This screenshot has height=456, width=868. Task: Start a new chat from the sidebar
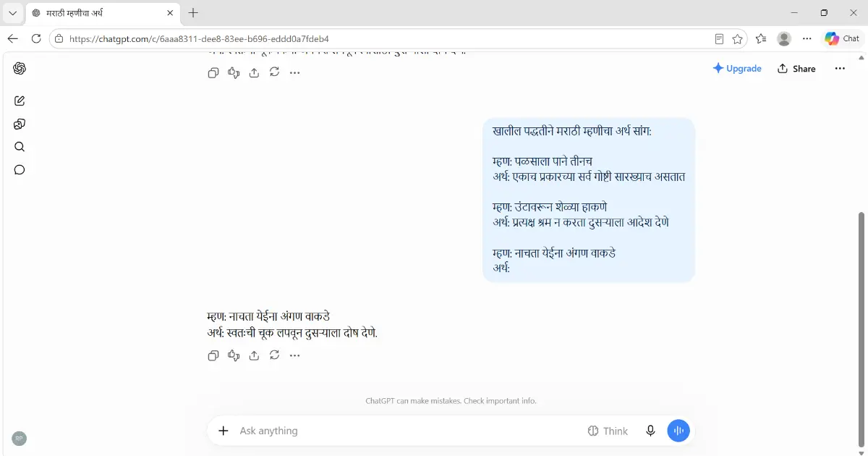20,101
